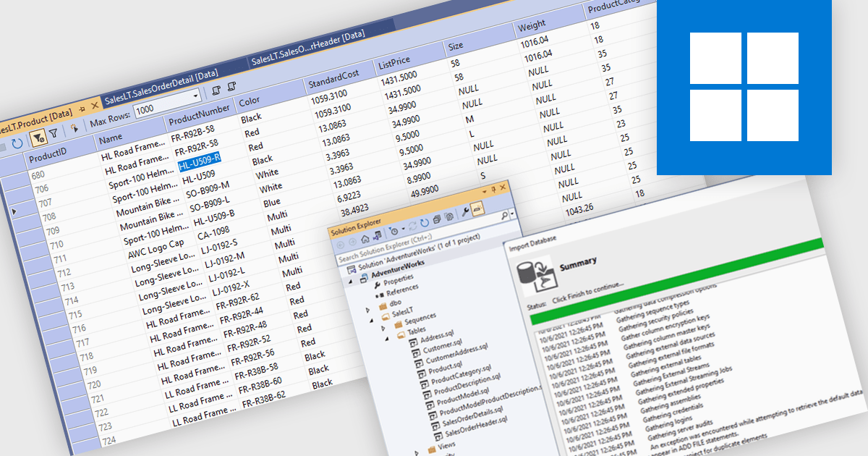The image size is (868, 456).
Task: Click the Blue color cell
Action: pyautogui.click(x=272, y=203)
